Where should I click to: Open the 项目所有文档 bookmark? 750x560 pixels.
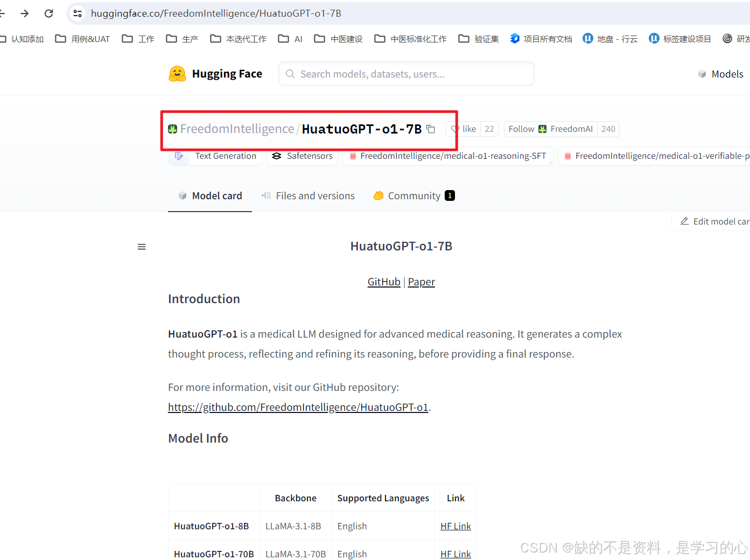pyautogui.click(x=541, y=39)
